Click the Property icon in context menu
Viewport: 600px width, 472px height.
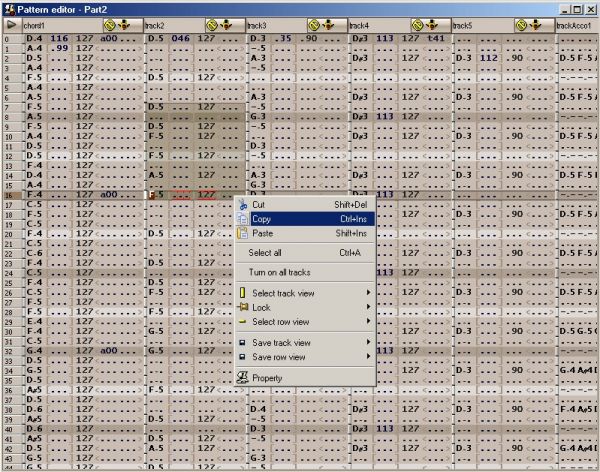pos(242,378)
